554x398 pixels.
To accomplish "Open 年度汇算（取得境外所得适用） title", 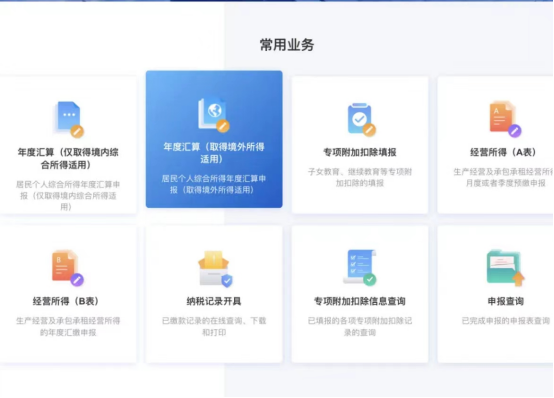I will click(x=214, y=153).
